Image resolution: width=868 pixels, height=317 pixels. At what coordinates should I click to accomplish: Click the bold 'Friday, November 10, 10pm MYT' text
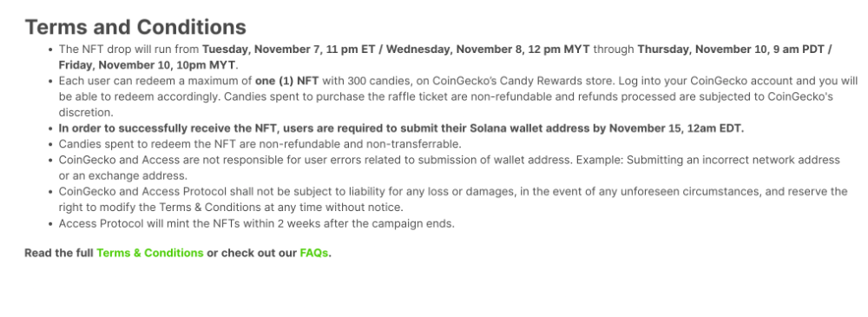147,65
